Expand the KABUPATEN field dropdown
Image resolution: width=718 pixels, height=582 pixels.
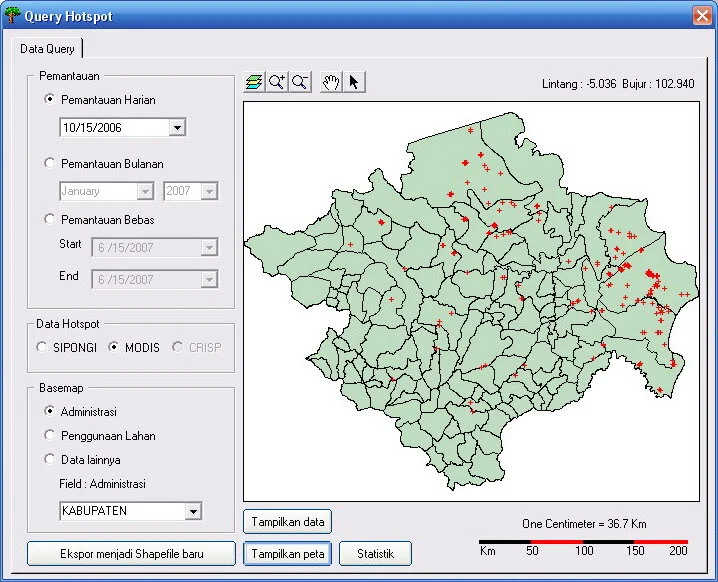point(193,512)
